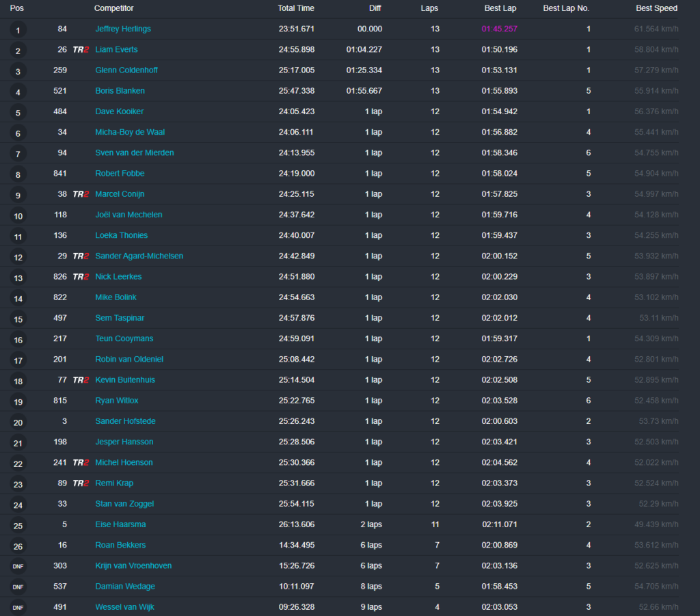This screenshot has height=616, width=700.
Task: Open Glenn Coldenhoff's competitor page
Action: click(126, 70)
